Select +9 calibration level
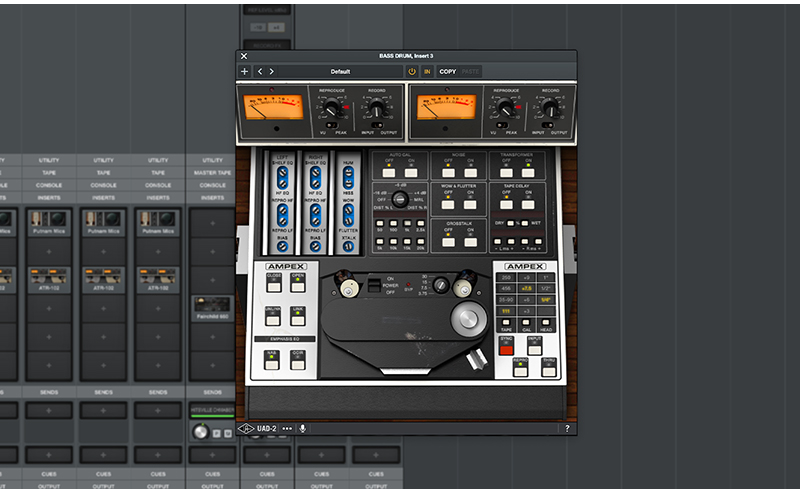800x489 pixels. point(527,277)
